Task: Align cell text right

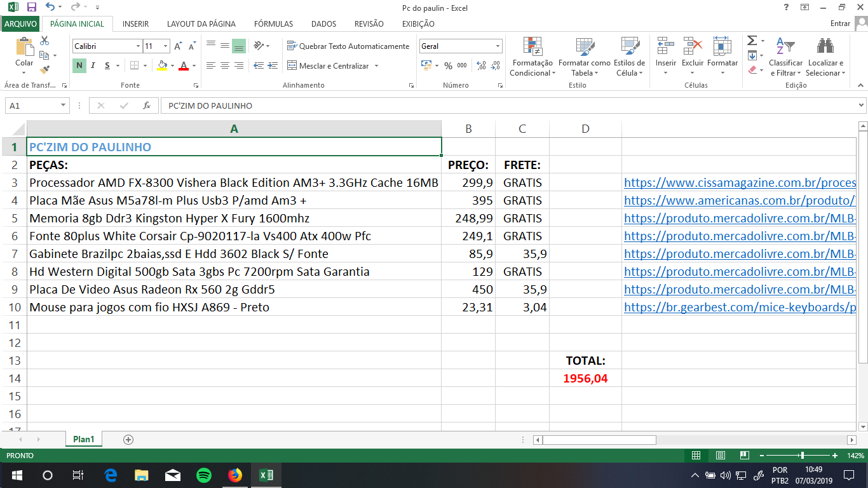Action: (239, 65)
